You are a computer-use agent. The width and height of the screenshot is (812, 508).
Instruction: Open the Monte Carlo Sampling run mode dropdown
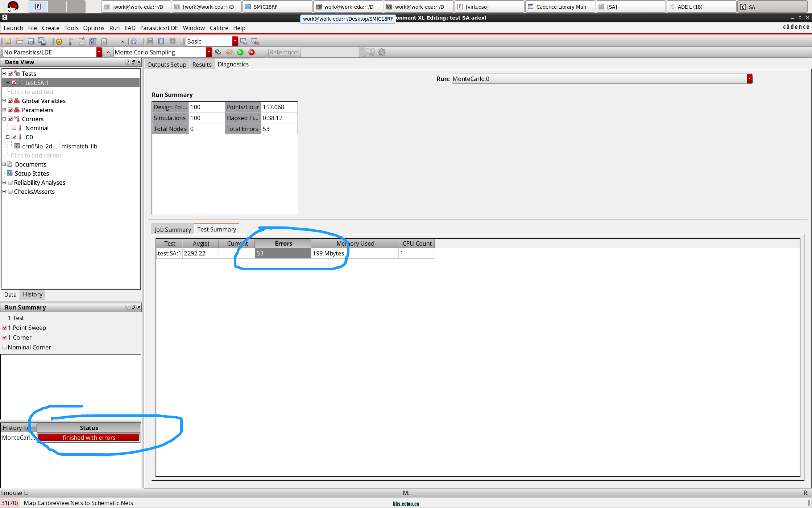click(209, 52)
